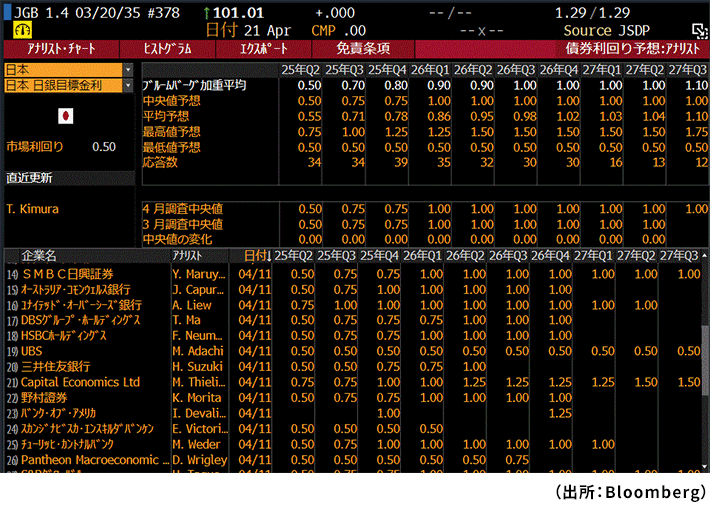
Task: Click analyst name A. Liew
Action: (x=192, y=305)
